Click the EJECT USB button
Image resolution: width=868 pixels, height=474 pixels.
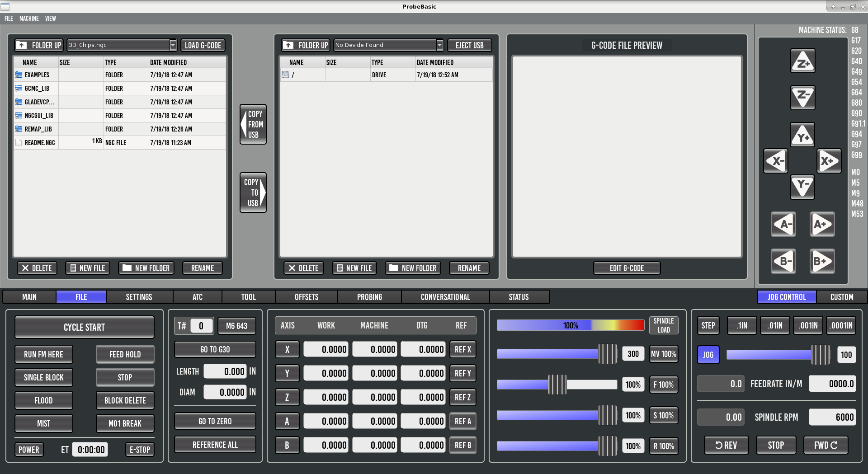(470, 45)
